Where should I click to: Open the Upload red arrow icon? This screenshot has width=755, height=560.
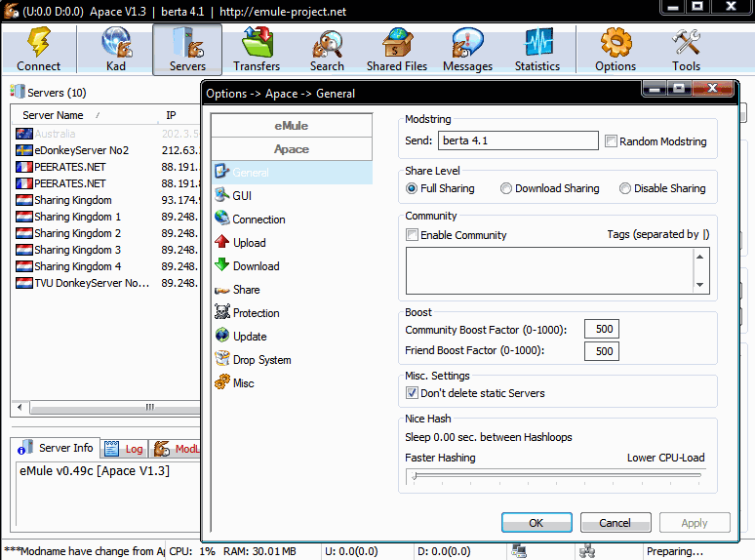pos(221,242)
